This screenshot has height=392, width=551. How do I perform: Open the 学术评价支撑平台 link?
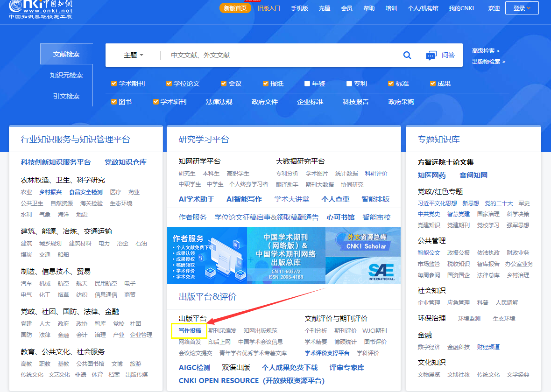click(327, 353)
